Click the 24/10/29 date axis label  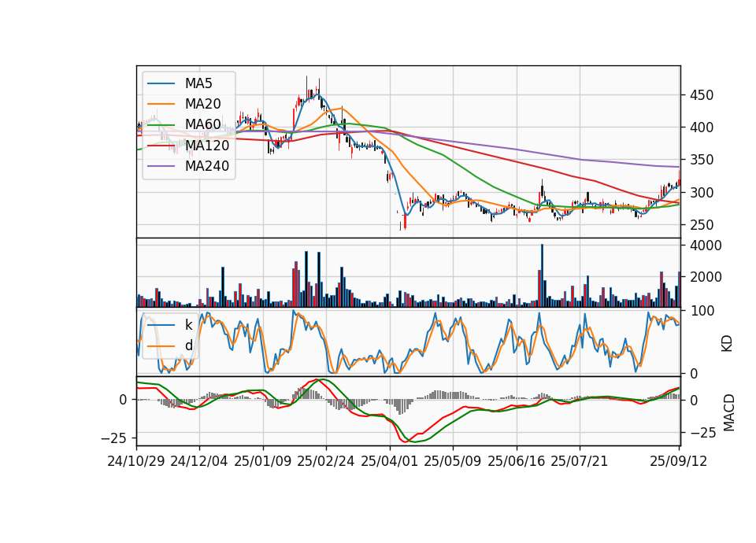(136, 461)
